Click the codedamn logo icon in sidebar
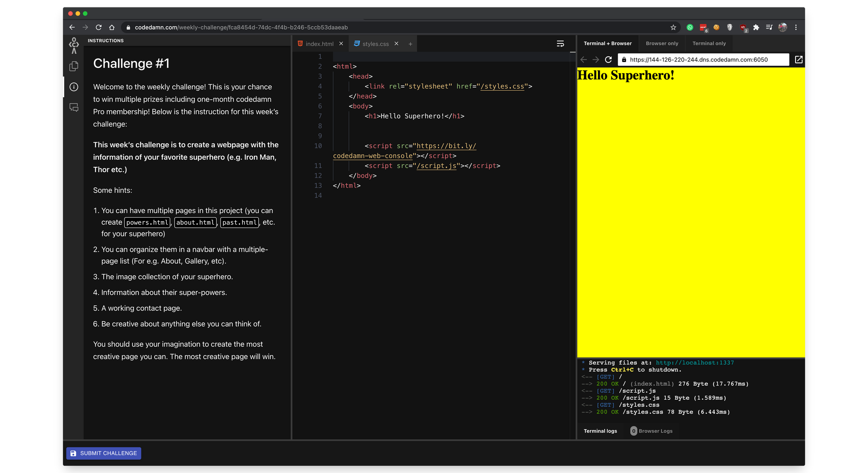The height and width of the screenshot is (473, 868). click(74, 45)
